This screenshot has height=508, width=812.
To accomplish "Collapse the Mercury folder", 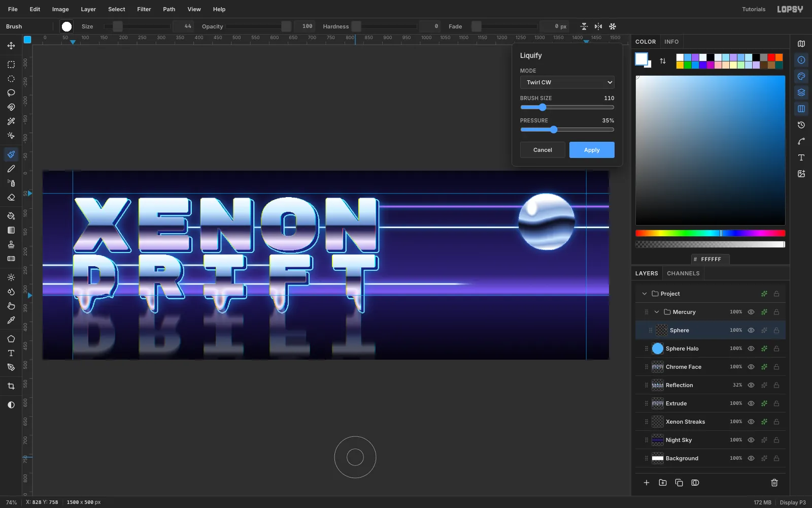I will click(657, 312).
